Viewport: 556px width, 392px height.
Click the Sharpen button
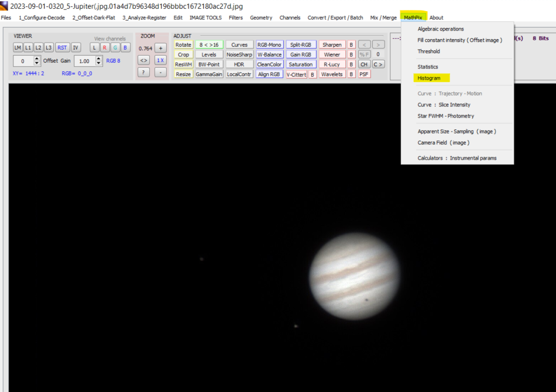click(x=332, y=44)
